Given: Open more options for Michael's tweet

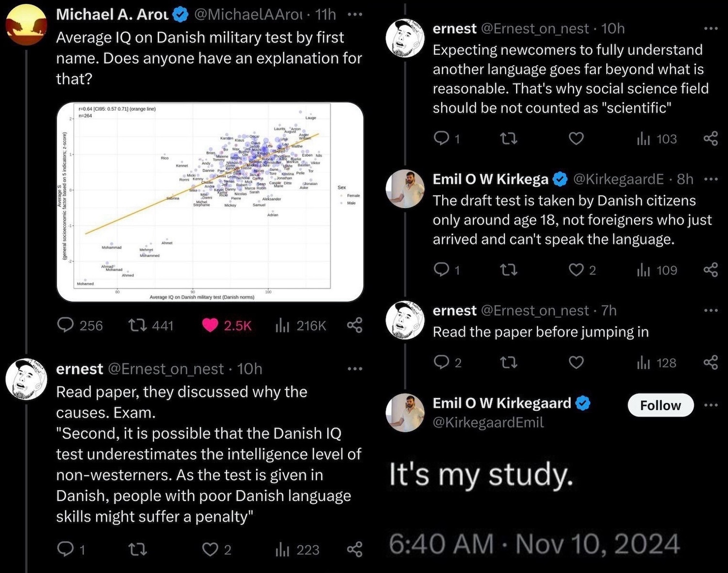Looking at the screenshot, I should click(355, 15).
